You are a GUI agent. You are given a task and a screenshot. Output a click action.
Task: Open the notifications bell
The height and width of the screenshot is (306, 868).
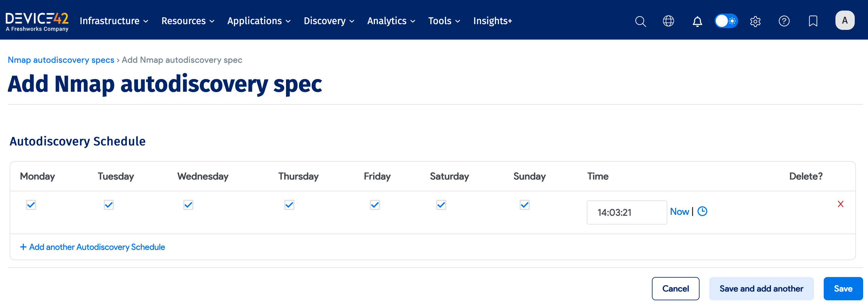coord(697,21)
